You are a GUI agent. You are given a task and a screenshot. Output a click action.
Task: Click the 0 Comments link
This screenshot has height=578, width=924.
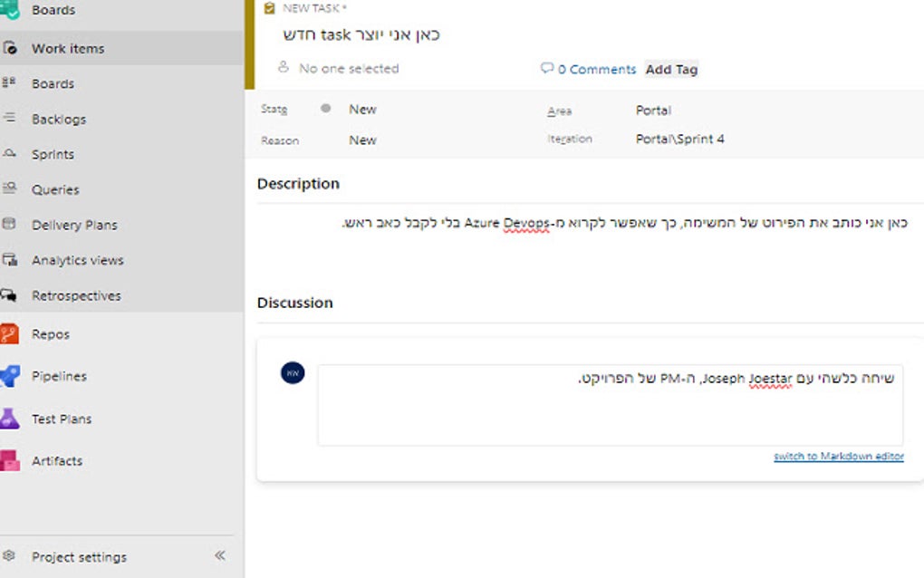tap(589, 69)
